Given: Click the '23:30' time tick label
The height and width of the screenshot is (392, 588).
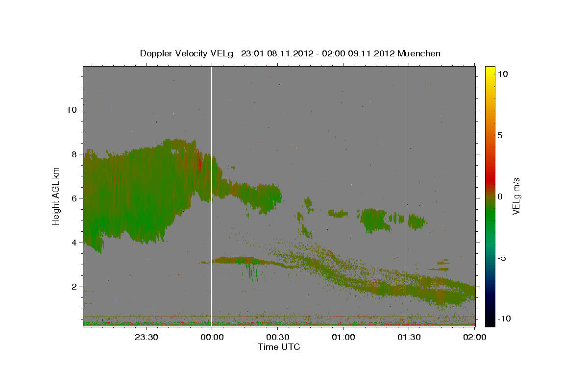Looking at the screenshot, I should coord(146,337).
